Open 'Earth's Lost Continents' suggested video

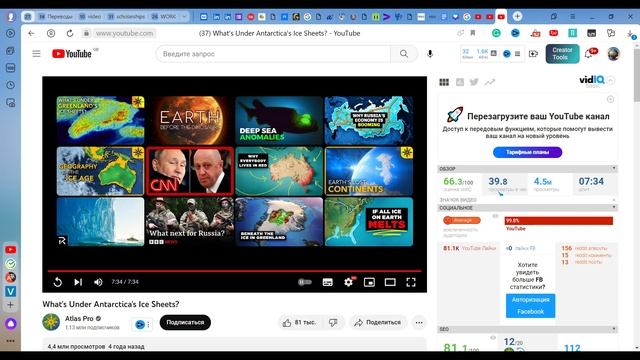369,171
